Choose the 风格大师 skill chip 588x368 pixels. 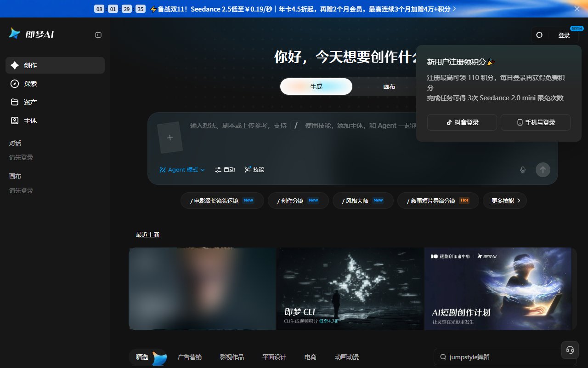[363, 201]
